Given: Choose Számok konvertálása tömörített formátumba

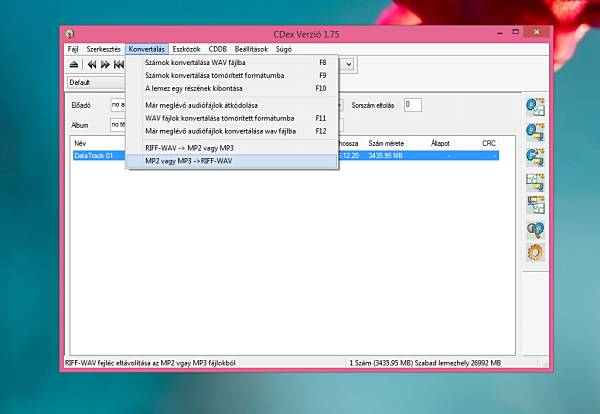Looking at the screenshot, I should [232, 75].
